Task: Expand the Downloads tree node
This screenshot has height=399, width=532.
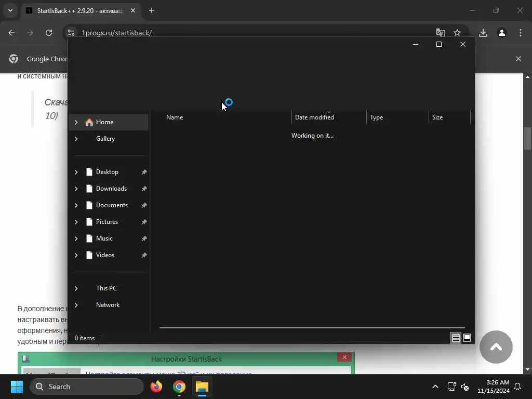Action: point(76,189)
